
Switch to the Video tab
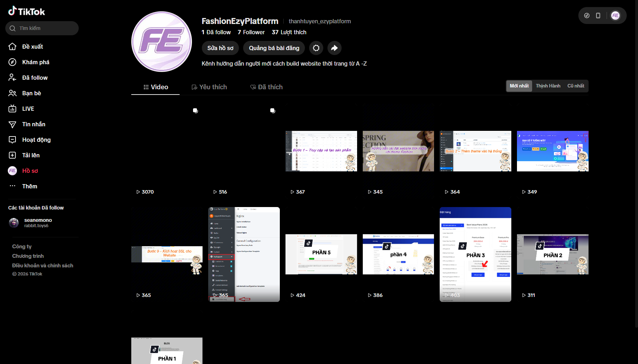tap(156, 87)
